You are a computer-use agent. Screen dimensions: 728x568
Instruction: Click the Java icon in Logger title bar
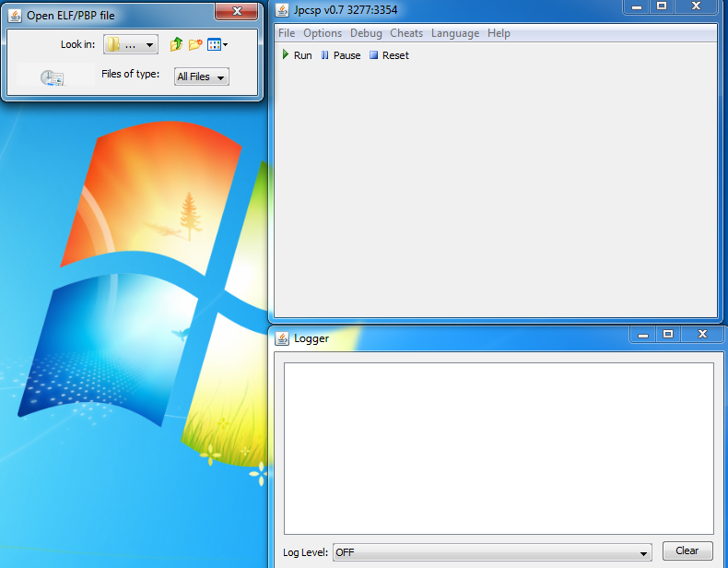point(282,338)
